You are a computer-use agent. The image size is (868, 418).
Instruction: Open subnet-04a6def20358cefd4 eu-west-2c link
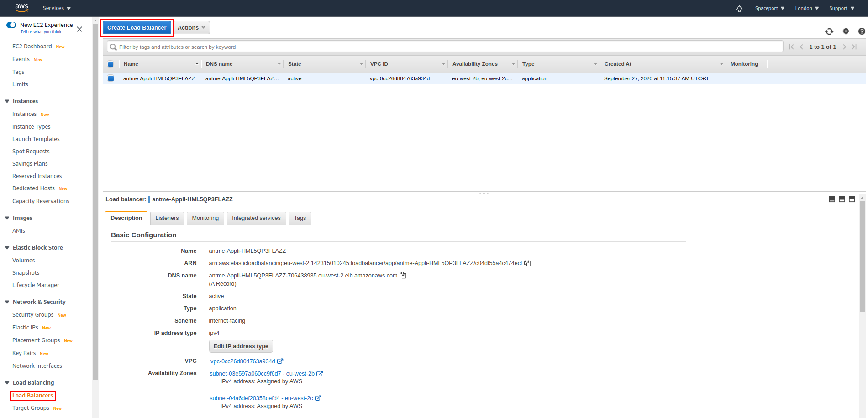coord(261,398)
